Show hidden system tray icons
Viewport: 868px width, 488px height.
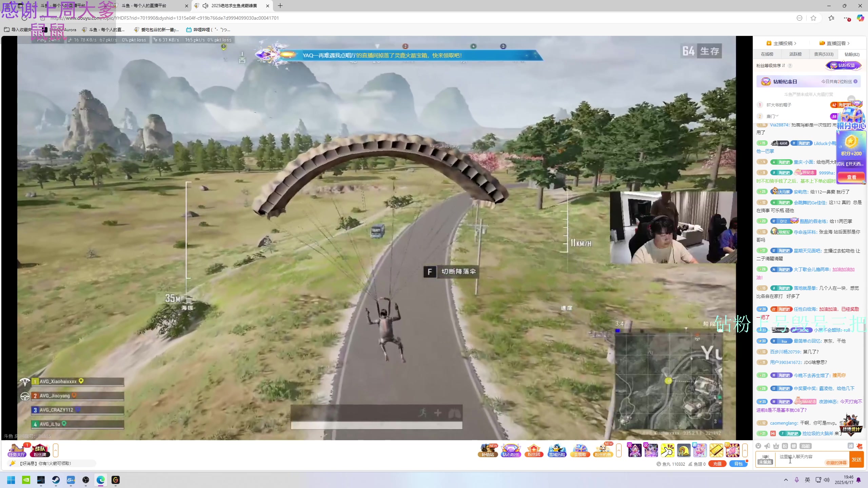point(786,480)
